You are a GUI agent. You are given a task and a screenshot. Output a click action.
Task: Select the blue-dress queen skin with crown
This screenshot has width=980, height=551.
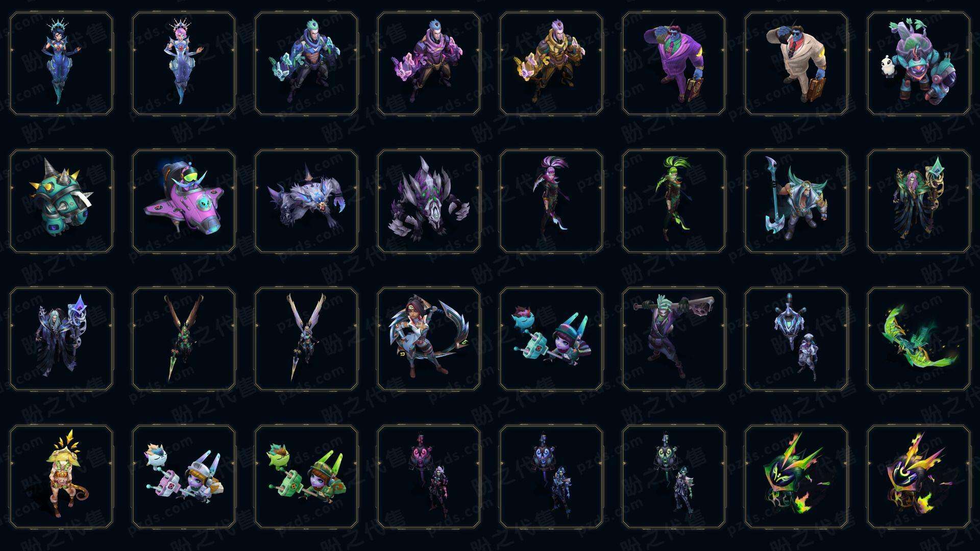61,64
